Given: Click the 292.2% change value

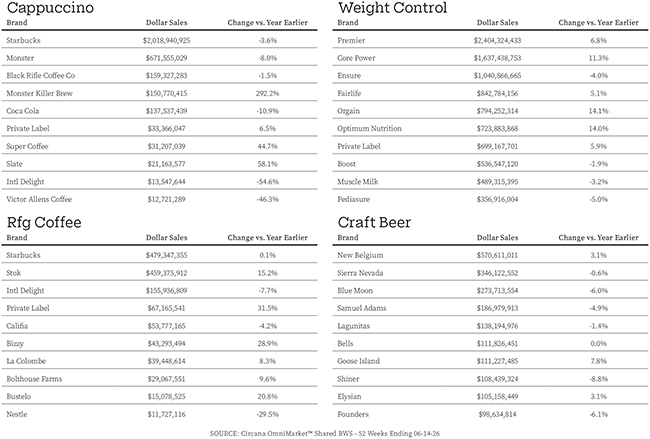Looking at the screenshot, I should [x=267, y=93].
